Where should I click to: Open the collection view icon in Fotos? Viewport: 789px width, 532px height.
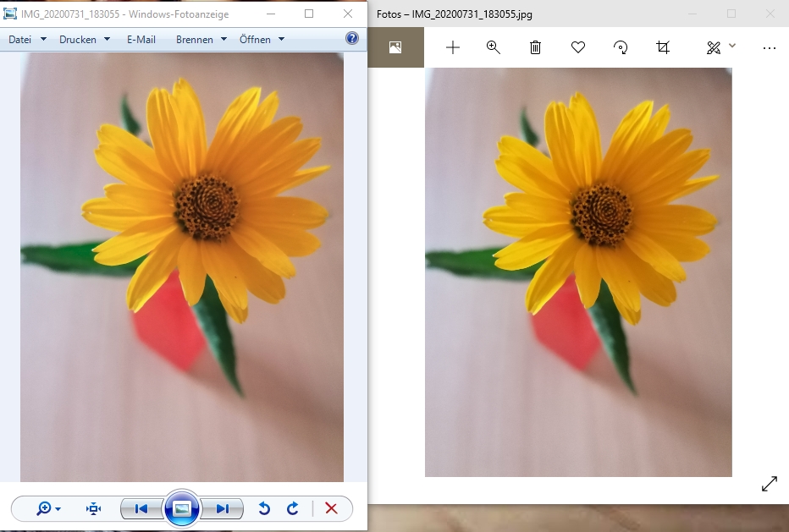[x=395, y=47]
